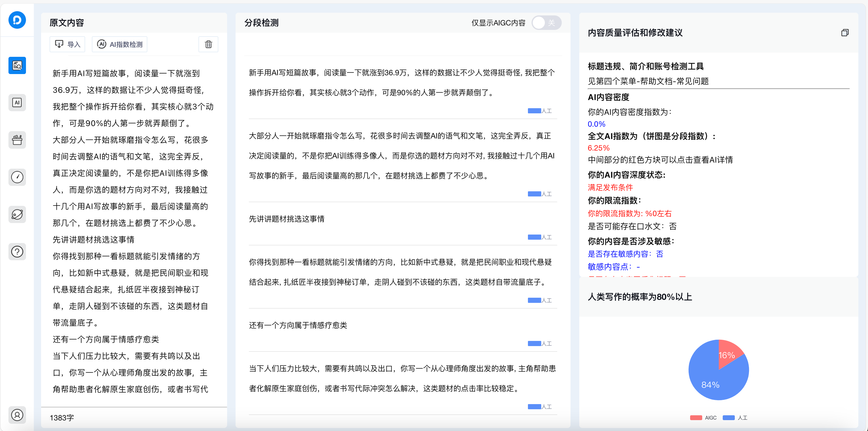Open the dashboard gauge icon in the sidebar

[x=17, y=177]
